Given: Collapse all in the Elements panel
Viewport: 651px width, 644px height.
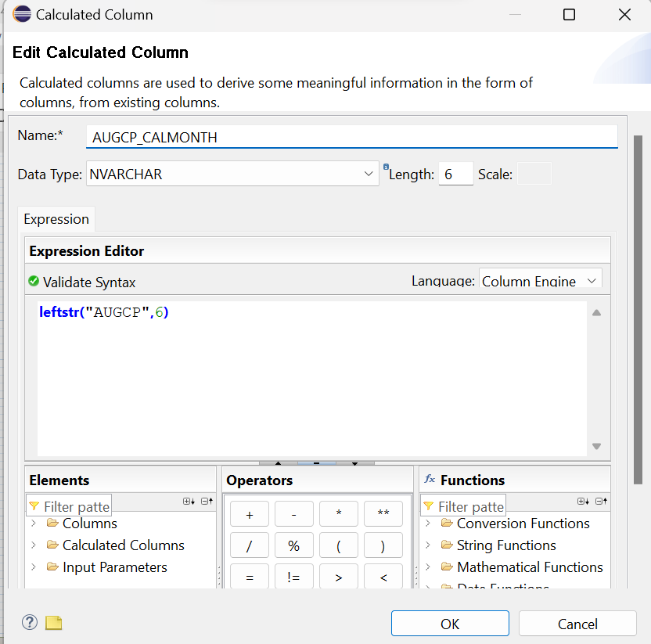Looking at the screenshot, I should coord(207,502).
